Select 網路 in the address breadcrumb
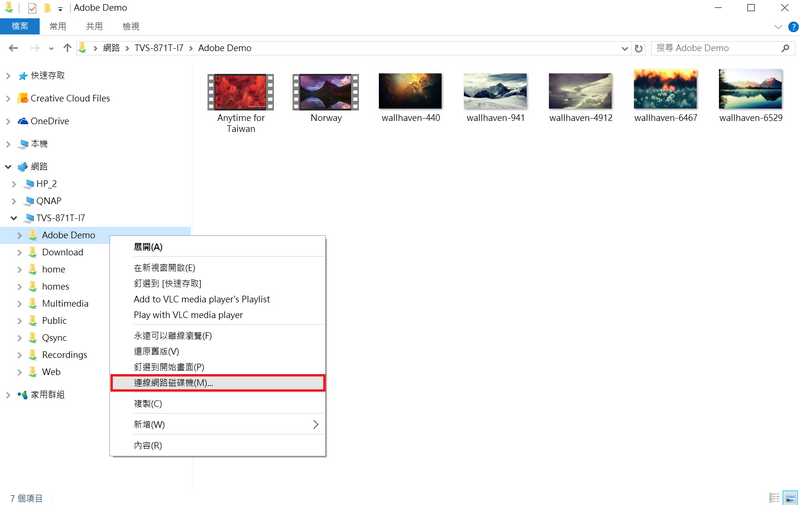Viewport: 800px width, 505px height. coord(111,48)
